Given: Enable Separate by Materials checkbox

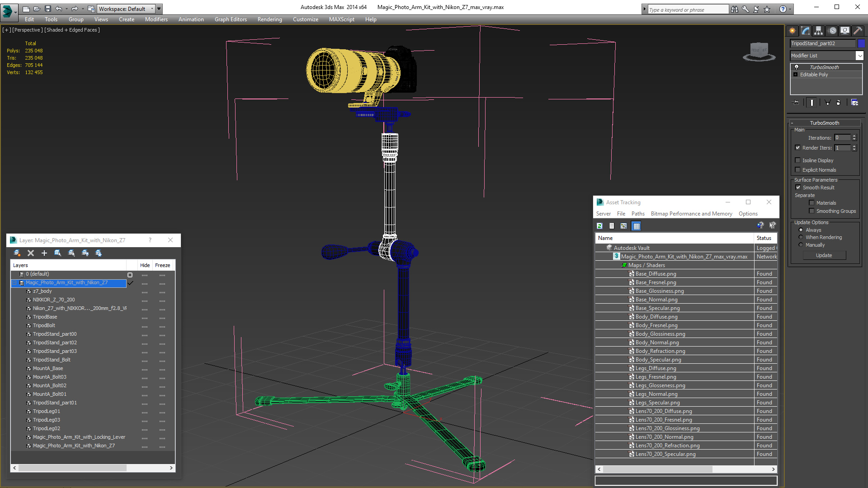Looking at the screenshot, I should [812, 203].
